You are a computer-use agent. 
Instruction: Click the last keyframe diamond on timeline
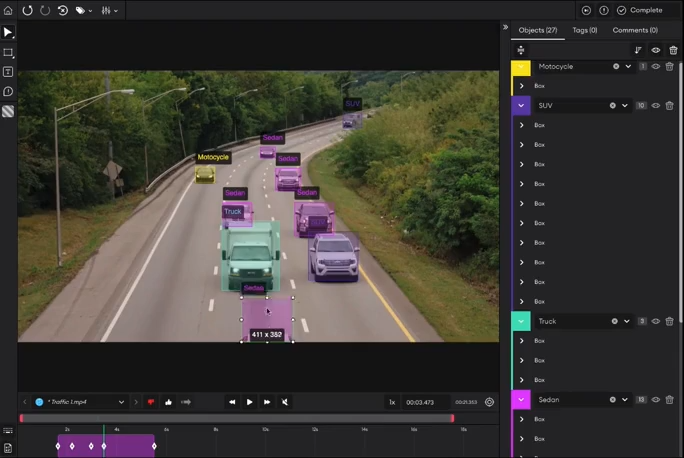(154, 446)
